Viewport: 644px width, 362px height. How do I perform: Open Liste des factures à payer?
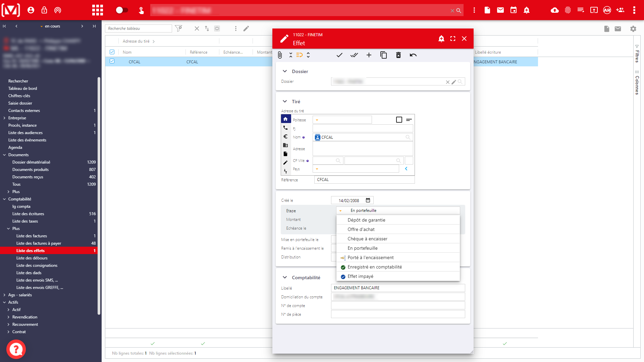coord(39,243)
